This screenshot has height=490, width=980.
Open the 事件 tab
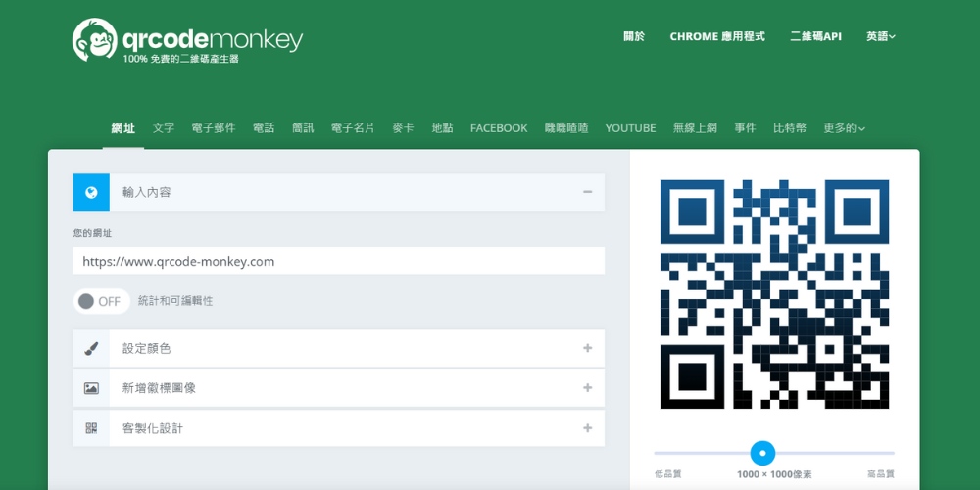click(x=745, y=128)
